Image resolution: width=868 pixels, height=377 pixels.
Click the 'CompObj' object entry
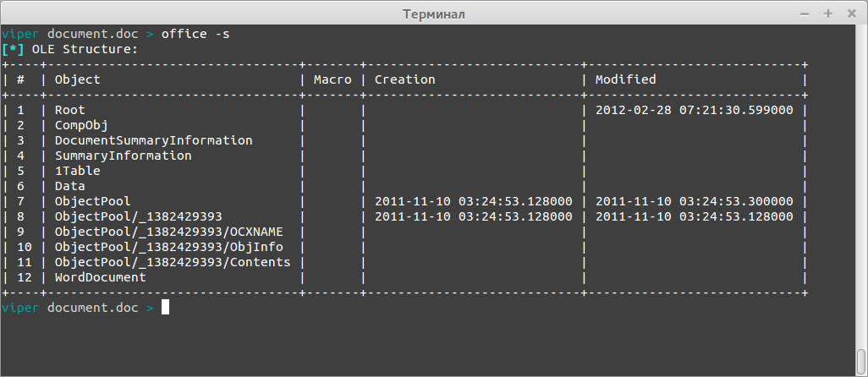81,125
